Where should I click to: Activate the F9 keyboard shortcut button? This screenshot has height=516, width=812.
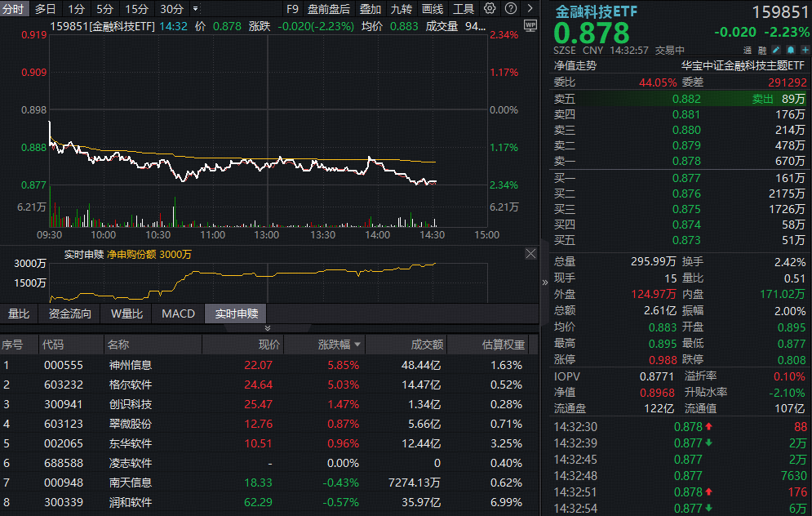[292, 9]
